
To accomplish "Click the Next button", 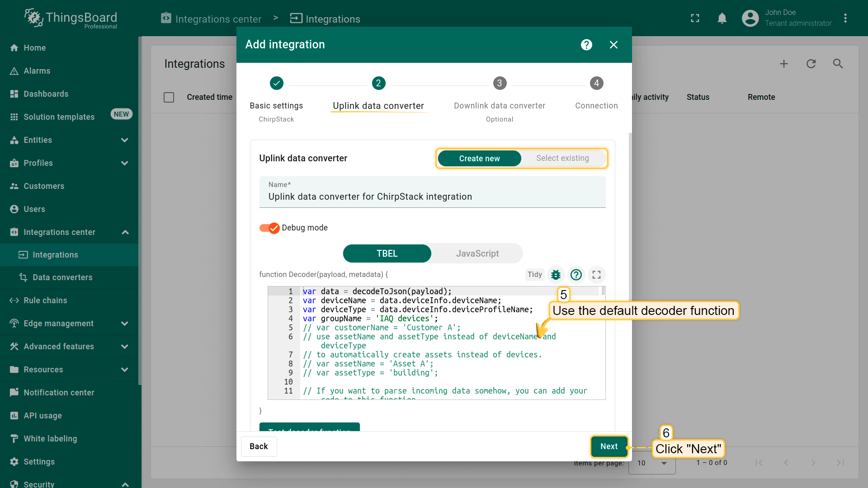I will click(x=609, y=446).
